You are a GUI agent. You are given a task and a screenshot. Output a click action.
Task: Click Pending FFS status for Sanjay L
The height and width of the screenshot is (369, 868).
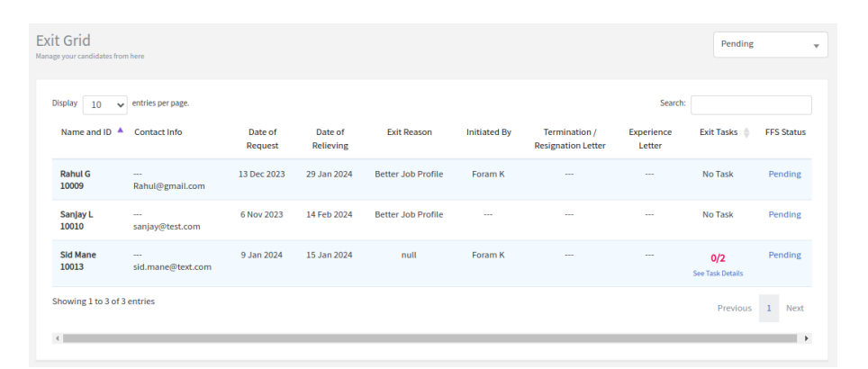(x=784, y=215)
